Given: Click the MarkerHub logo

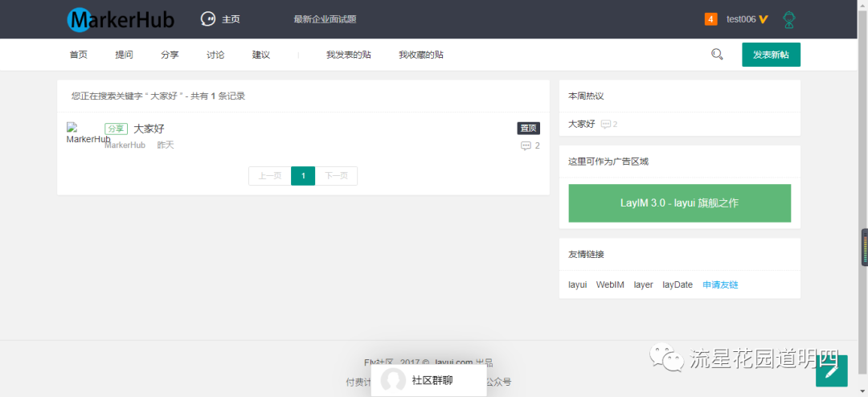Looking at the screenshot, I should 121,19.
